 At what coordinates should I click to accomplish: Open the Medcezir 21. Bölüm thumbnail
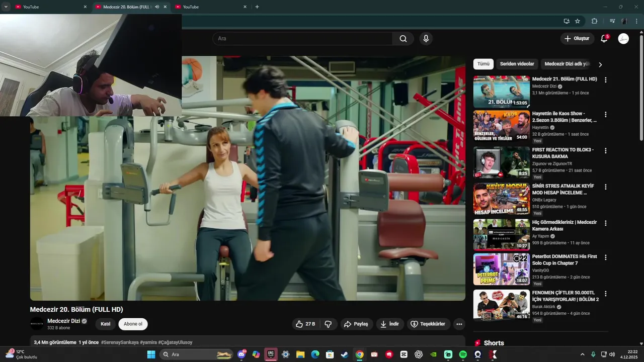coord(501,92)
